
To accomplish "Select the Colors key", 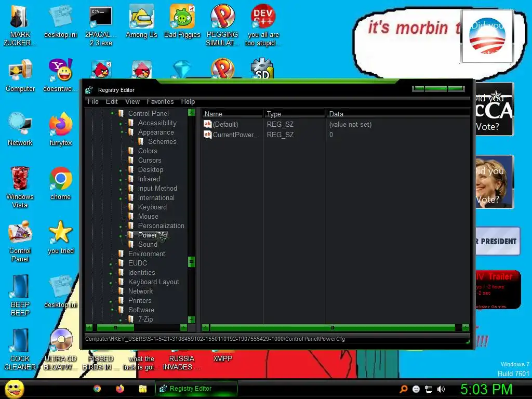I will (x=148, y=151).
